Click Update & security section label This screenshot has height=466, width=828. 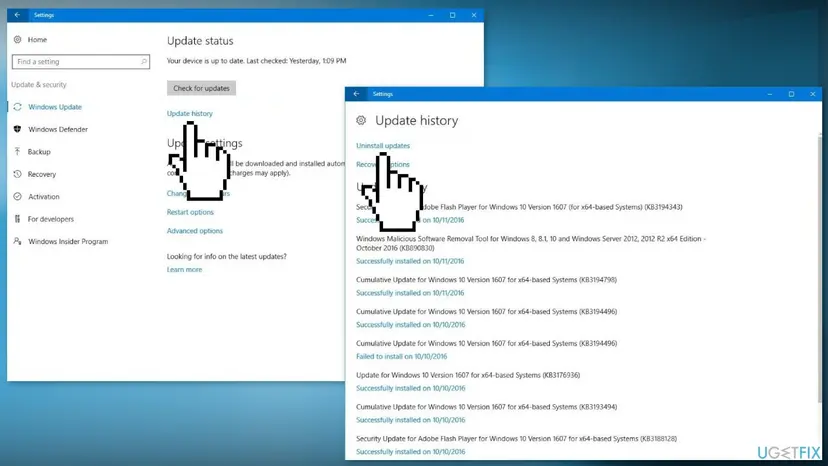(39, 85)
